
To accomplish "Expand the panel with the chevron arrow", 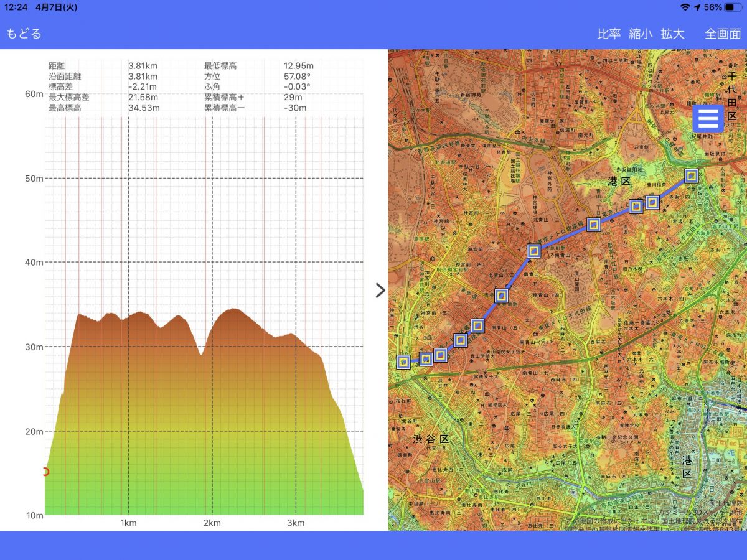I will click(380, 291).
